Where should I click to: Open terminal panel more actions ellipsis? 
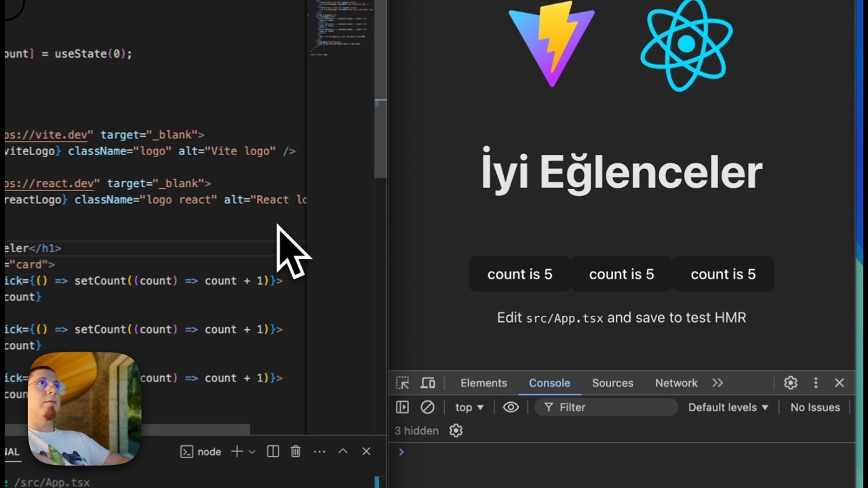coord(319,451)
